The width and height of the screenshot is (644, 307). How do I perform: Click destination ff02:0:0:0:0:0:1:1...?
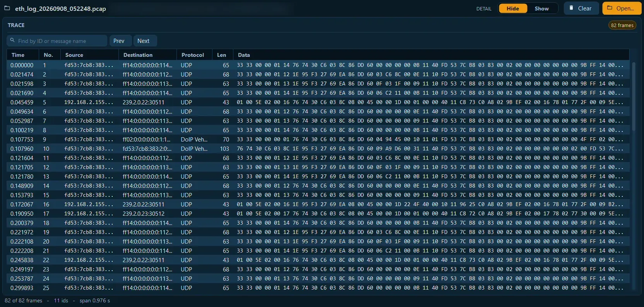[x=147, y=139]
